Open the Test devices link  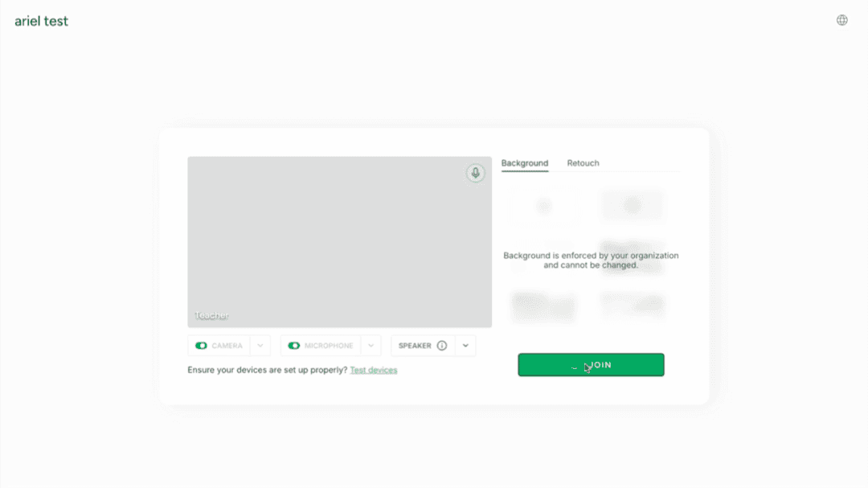click(374, 370)
